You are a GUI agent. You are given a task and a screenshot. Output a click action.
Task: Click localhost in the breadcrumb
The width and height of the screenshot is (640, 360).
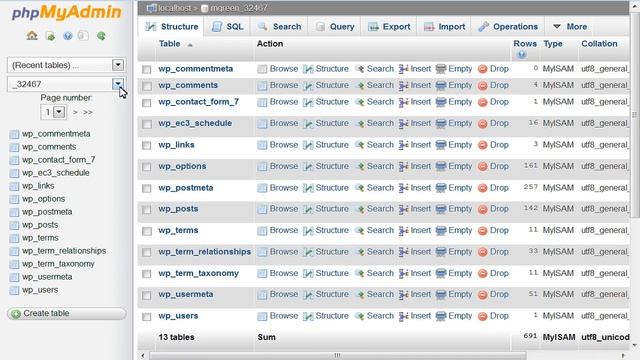pos(175,8)
